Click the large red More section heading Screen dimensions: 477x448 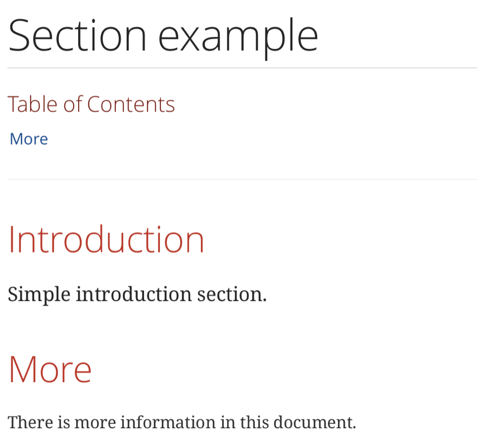(50, 369)
